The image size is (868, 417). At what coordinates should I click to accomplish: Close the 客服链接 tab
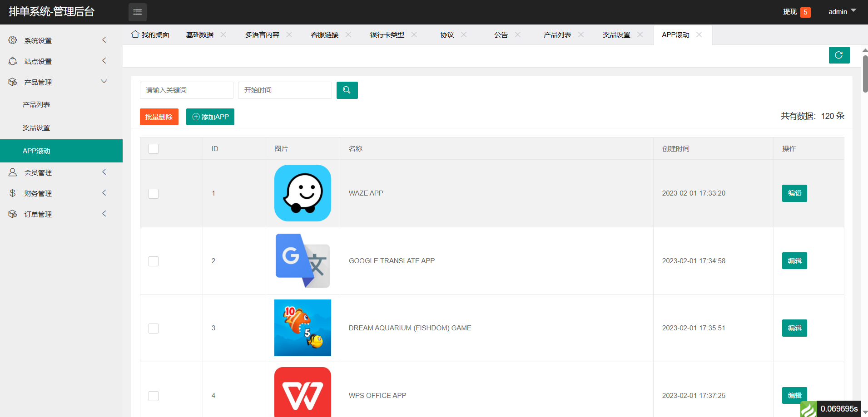(x=348, y=34)
